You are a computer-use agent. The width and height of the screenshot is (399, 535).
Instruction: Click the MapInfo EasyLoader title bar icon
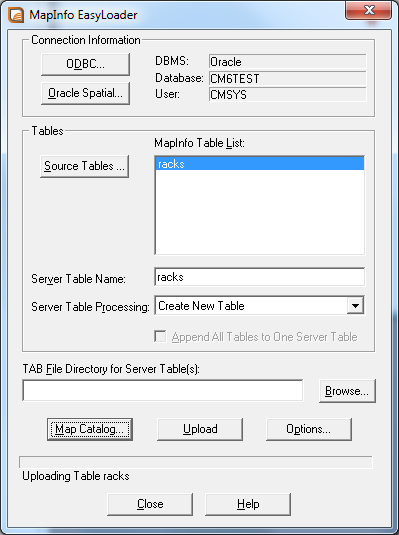tap(16, 15)
